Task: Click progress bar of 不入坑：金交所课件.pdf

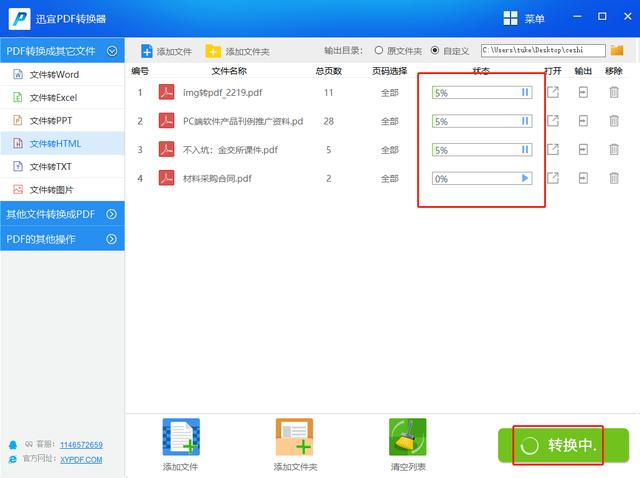Action: 482,150
